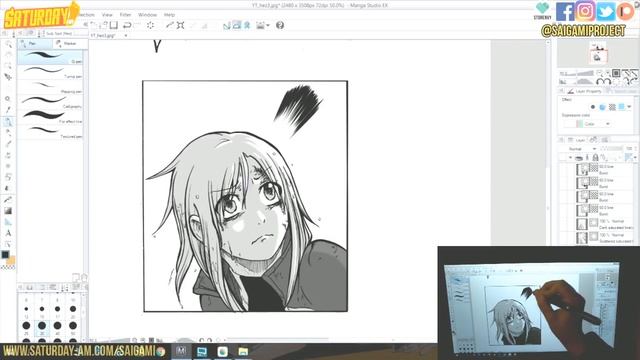Click the Navigator page thumbnail
This screenshot has height=360, width=640.
[598, 54]
